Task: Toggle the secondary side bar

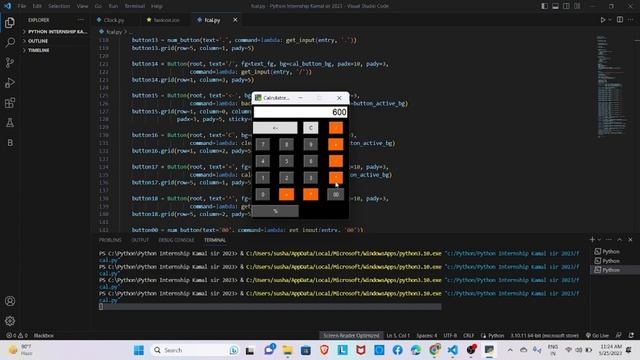Action: [566, 6]
